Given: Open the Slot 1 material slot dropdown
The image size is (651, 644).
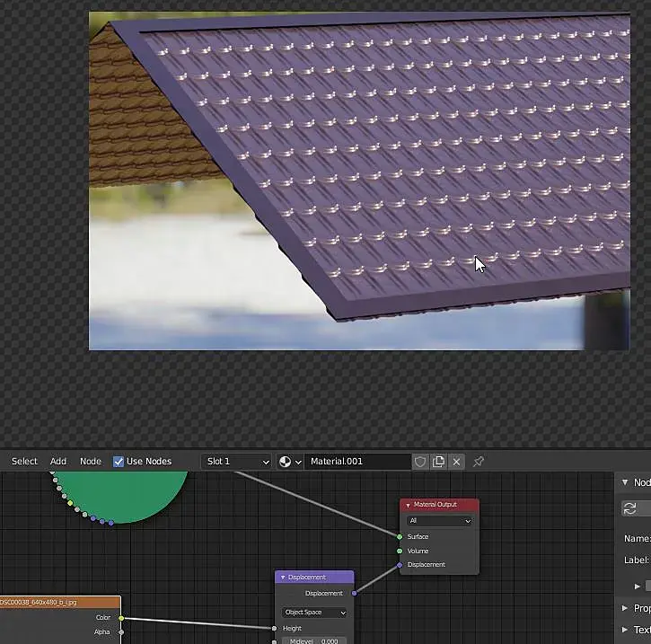Looking at the screenshot, I should (237, 462).
